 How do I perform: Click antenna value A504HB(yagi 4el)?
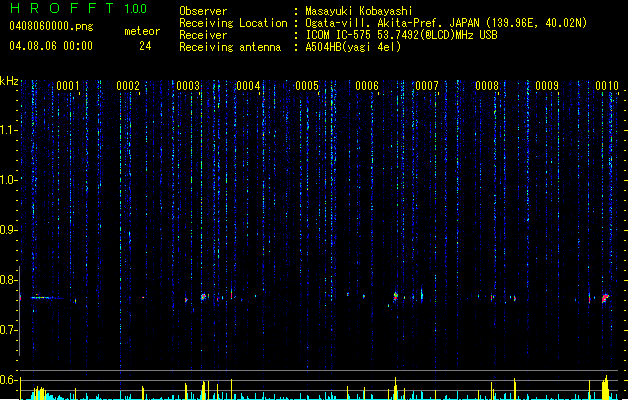[x=353, y=47]
